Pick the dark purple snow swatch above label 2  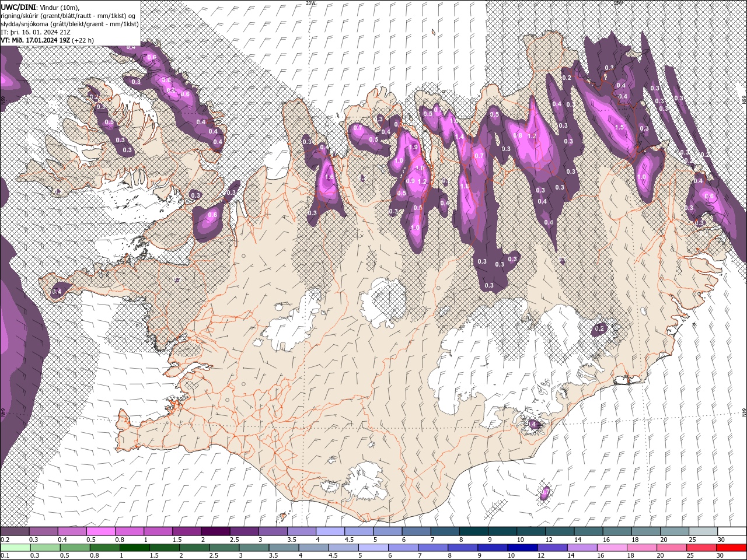click(215, 531)
